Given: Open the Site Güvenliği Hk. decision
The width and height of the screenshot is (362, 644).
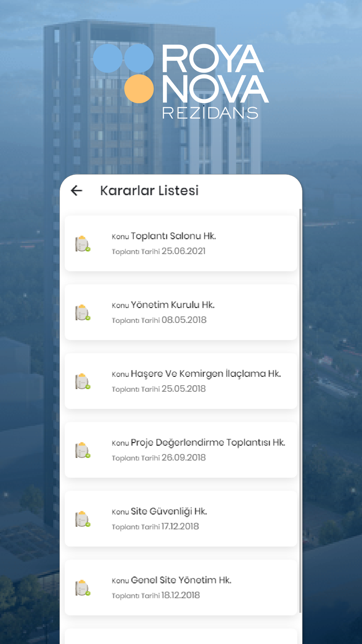Looking at the screenshot, I should [181, 519].
